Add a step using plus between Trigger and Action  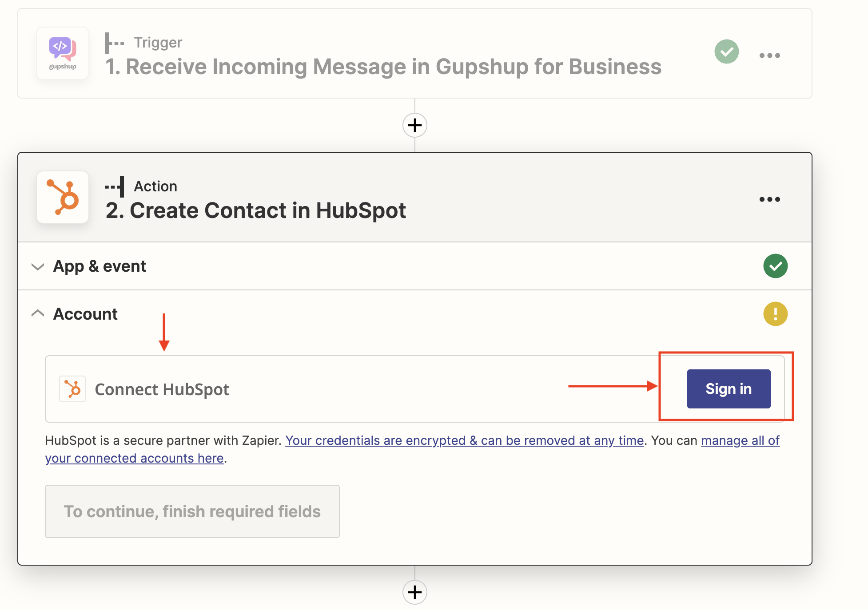(x=414, y=125)
